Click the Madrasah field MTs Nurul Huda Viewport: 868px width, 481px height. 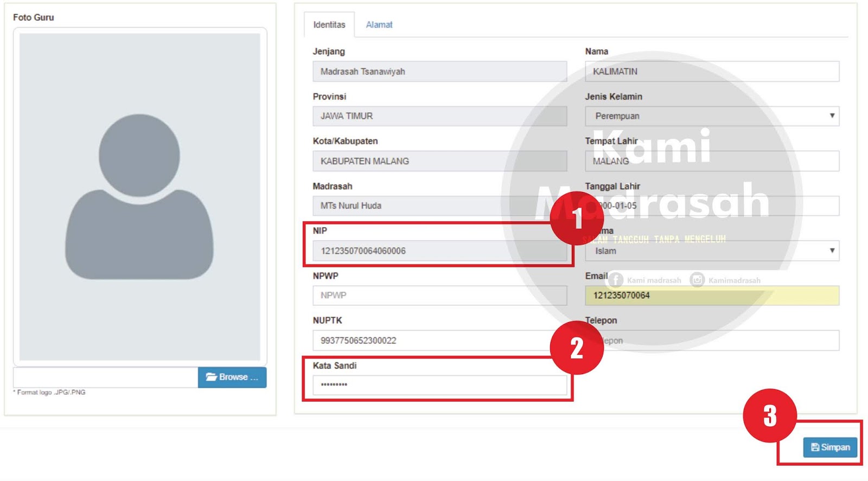(440, 206)
